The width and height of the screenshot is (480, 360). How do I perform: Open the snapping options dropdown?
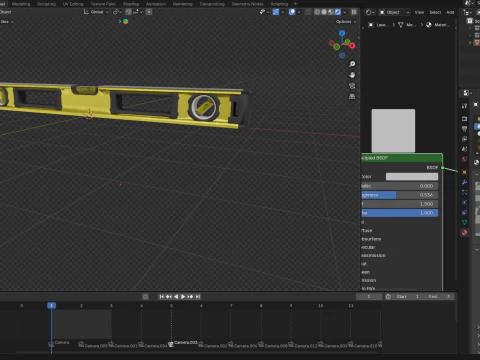point(138,12)
